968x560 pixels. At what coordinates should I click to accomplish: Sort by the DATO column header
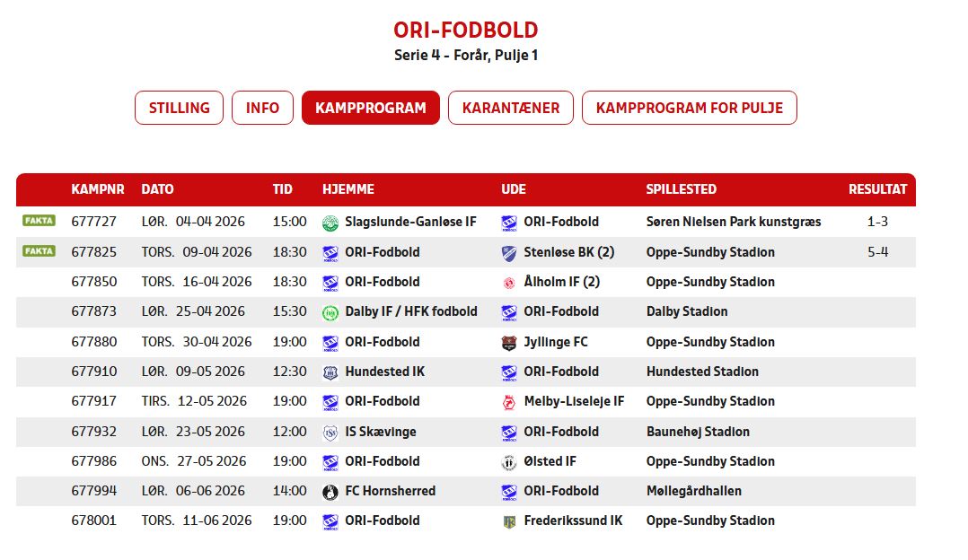point(157,189)
